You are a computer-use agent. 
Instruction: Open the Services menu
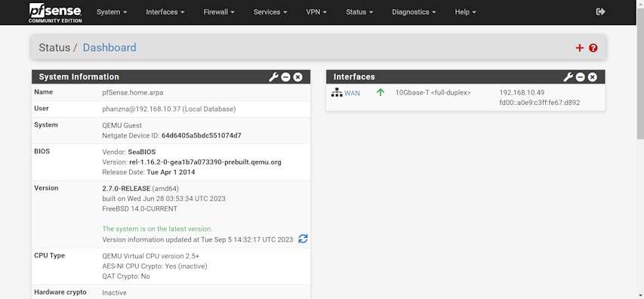tap(270, 12)
